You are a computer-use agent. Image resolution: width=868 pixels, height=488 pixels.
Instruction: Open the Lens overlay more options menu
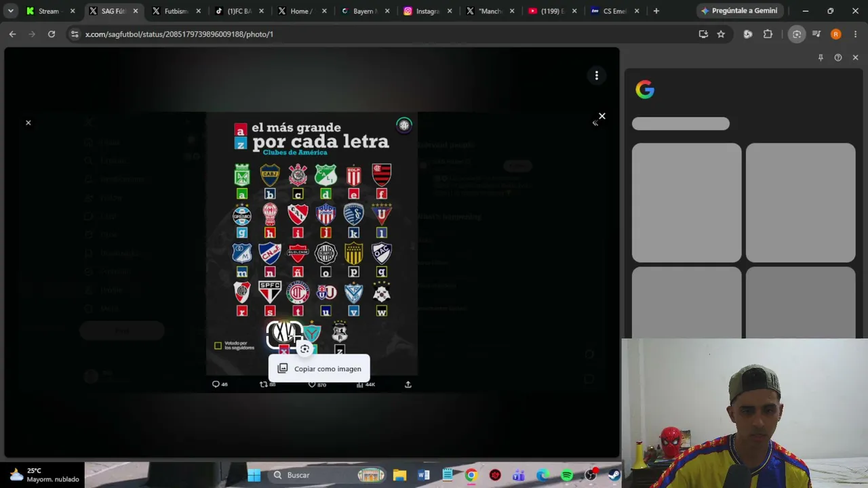point(597,75)
